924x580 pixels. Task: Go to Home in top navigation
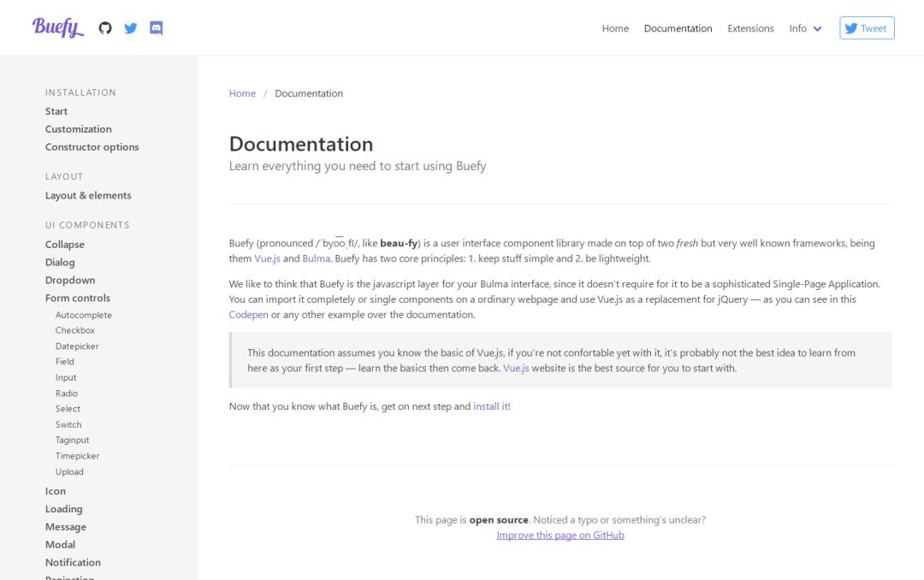pyautogui.click(x=615, y=28)
